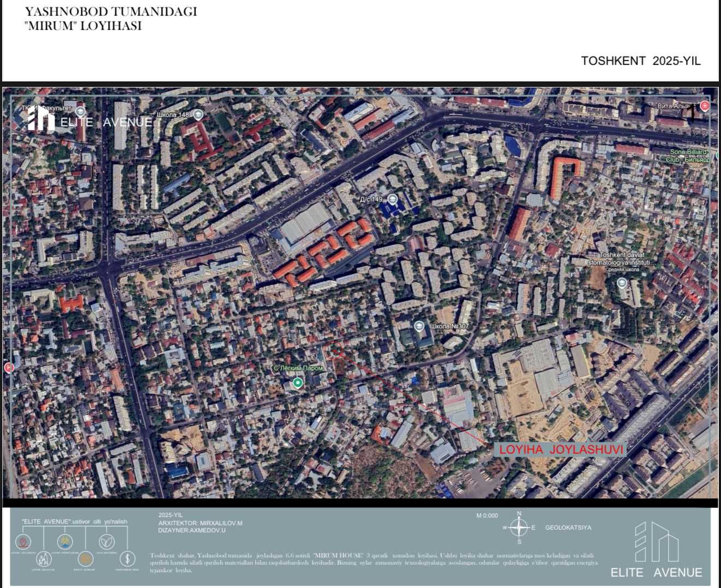Click the GEOLOKATSIYA text
The image size is (721, 588).
[568, 528]
